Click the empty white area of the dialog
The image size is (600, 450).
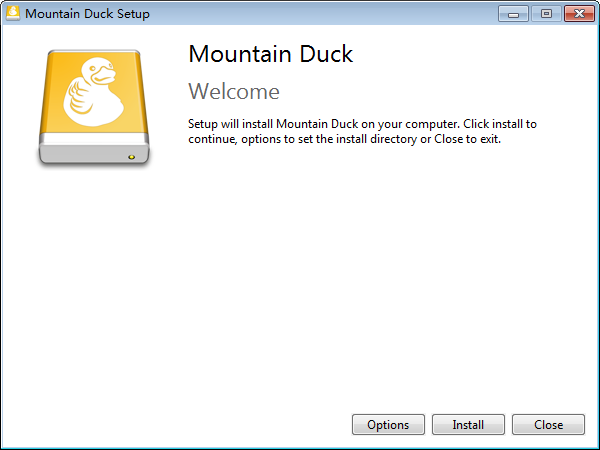[300, 280]
